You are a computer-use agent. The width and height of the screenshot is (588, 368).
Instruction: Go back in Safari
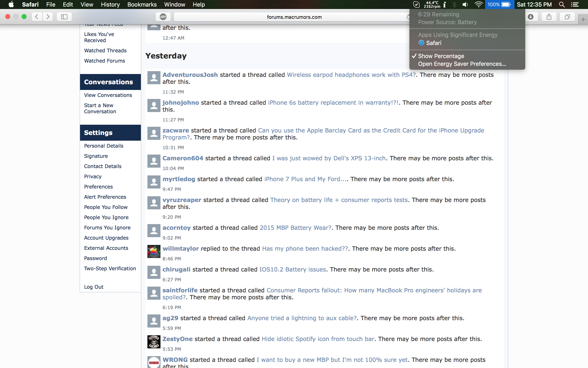coord(37,17)
